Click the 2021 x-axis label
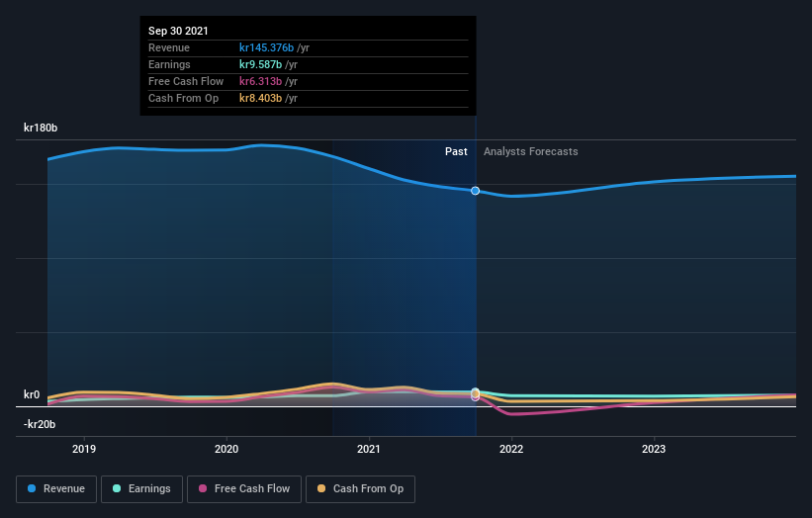This screenshot has width=812, height=518. [x=369, y=449]
